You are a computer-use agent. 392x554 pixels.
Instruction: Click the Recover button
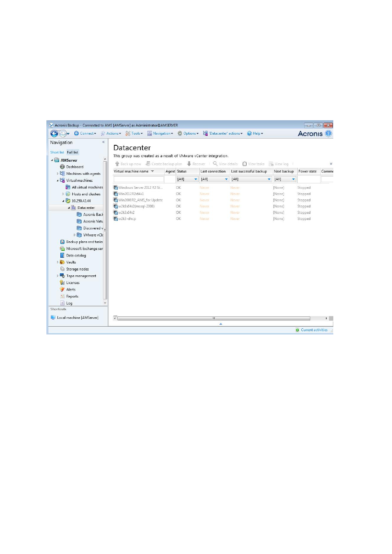[196, 164]
